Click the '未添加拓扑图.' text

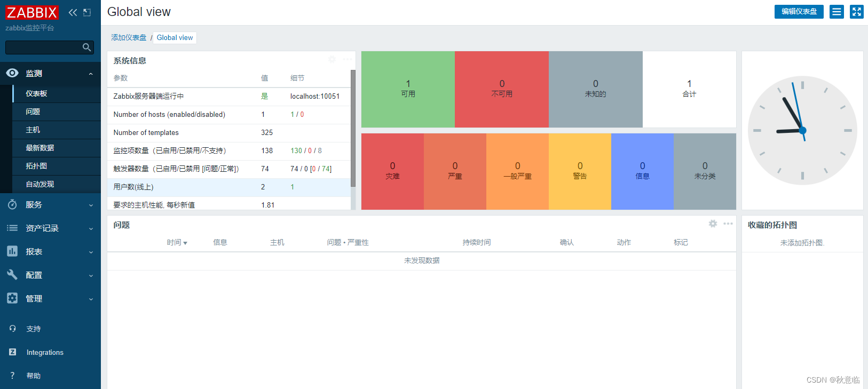tap(802, 243)
